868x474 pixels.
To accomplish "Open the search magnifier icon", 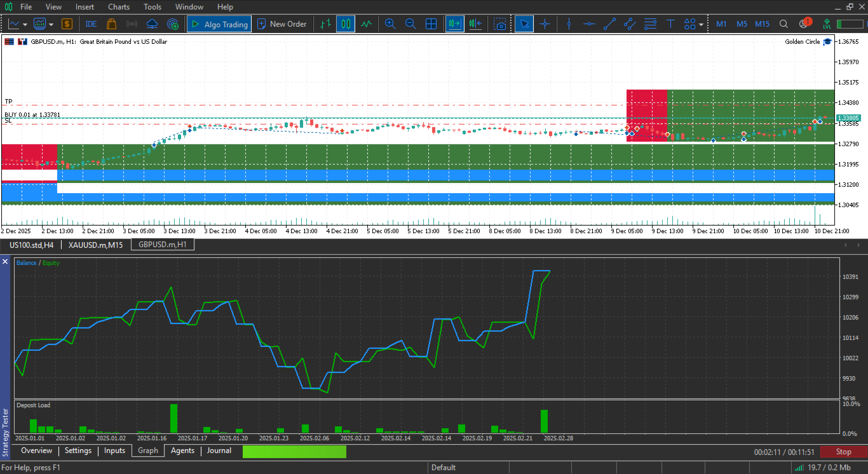I will coord(783,24).
